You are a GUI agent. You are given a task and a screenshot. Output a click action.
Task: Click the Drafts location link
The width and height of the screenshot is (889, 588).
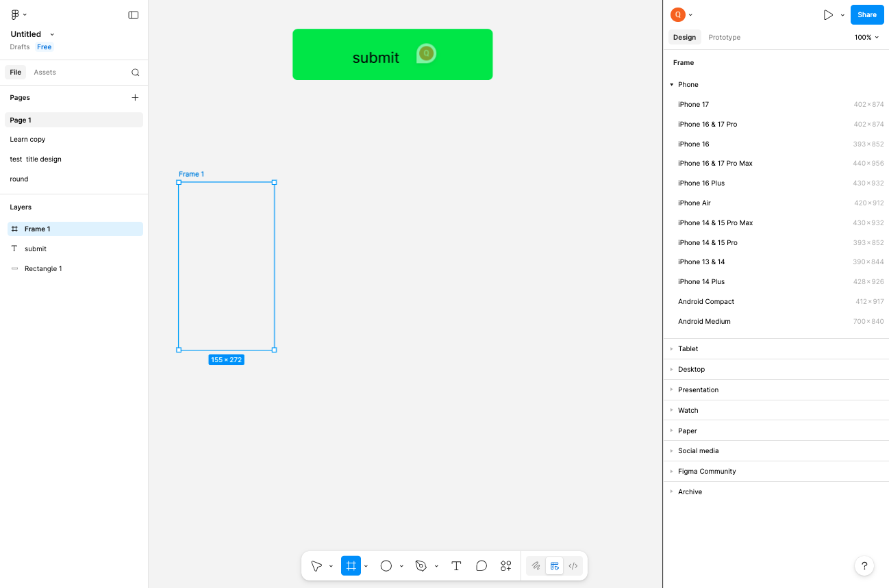point(20,47)
